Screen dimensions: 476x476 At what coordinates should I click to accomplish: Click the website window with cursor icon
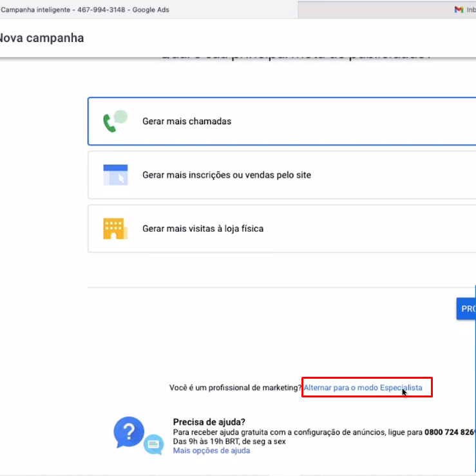pyautogui.click(x=115, y=175)
